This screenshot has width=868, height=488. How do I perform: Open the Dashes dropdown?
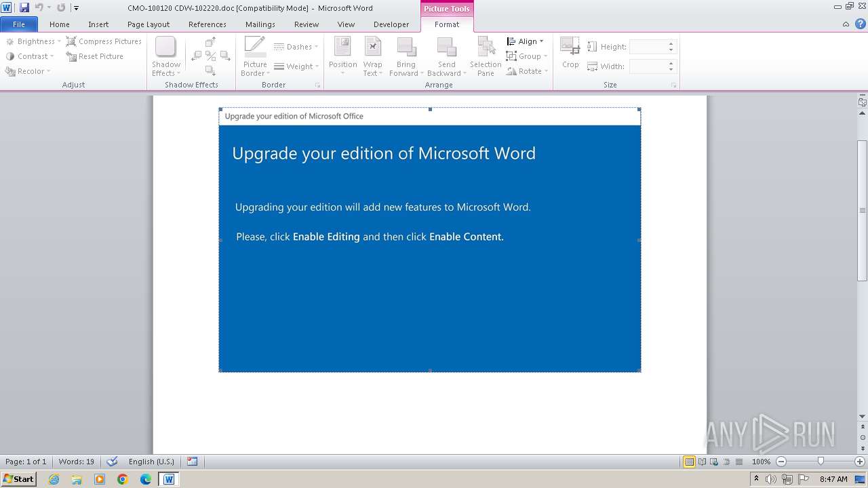pyautogui.click(x=296, y=47)
